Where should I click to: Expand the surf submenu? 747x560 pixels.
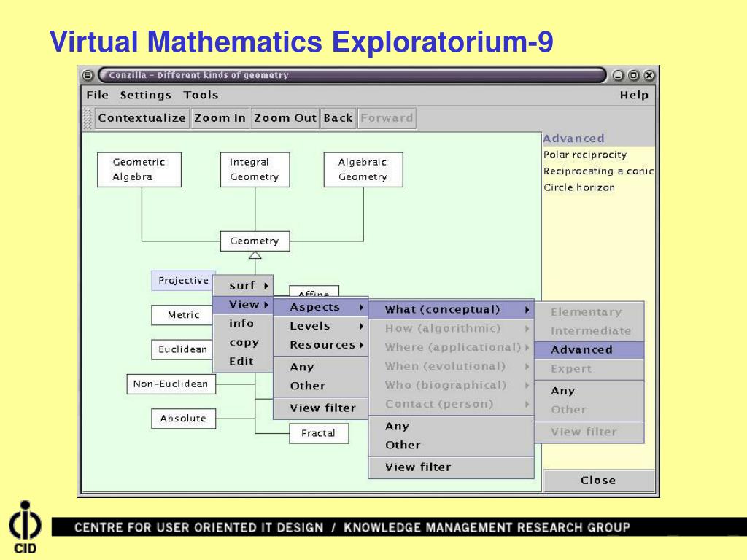[243, 286]
